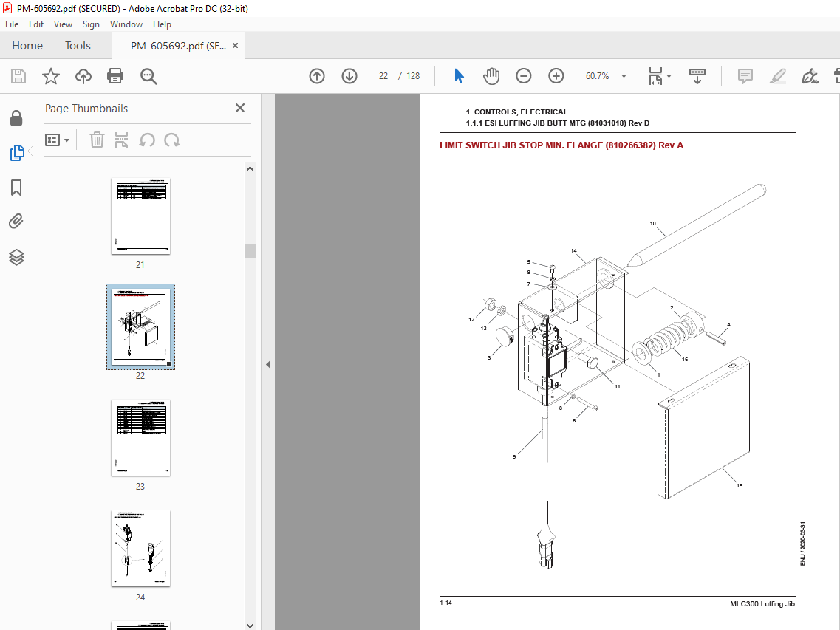Open the zoom level dropdown arrow

tap(624, 76)
